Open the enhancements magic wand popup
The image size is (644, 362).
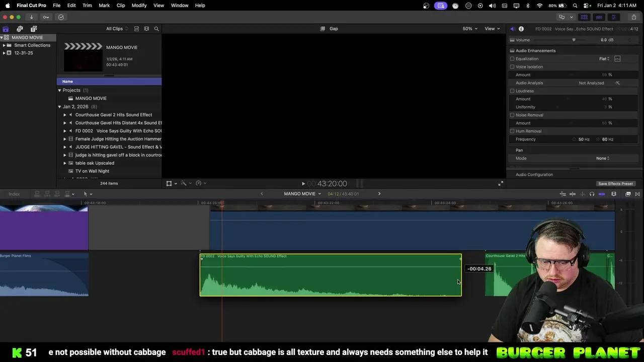(186, 184)
